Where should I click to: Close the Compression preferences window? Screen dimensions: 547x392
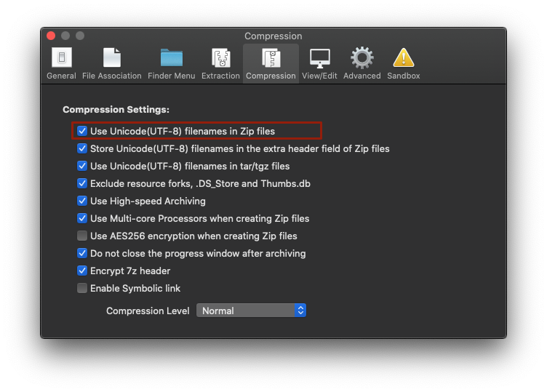pyautogui.click(x=51, y=36)
